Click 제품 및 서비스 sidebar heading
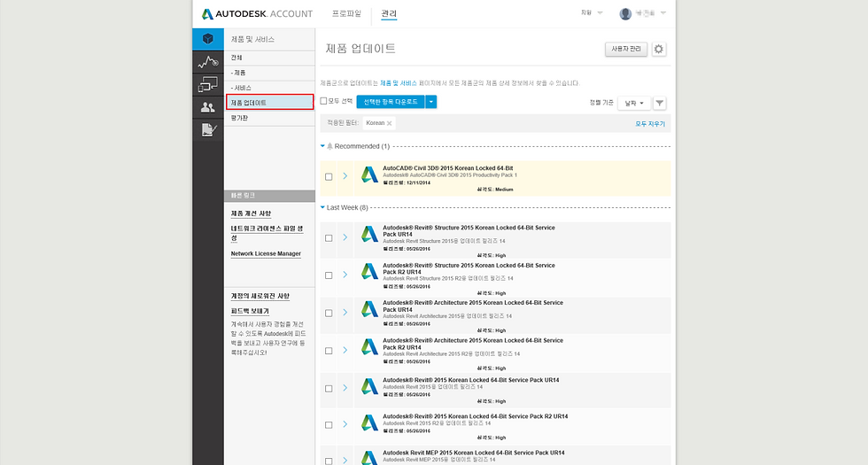 coord(252,39)
